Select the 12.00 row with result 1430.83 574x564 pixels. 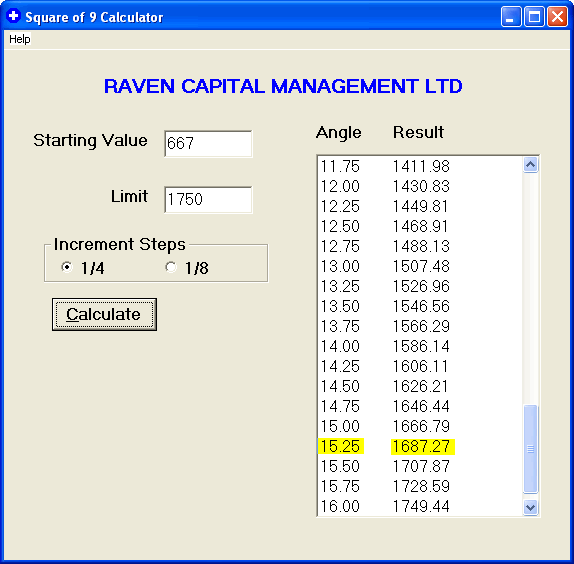[x=420, y=186]
